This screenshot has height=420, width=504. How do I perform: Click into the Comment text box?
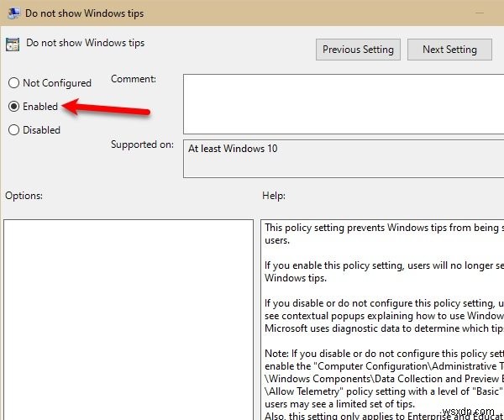(x=344, y=104)
